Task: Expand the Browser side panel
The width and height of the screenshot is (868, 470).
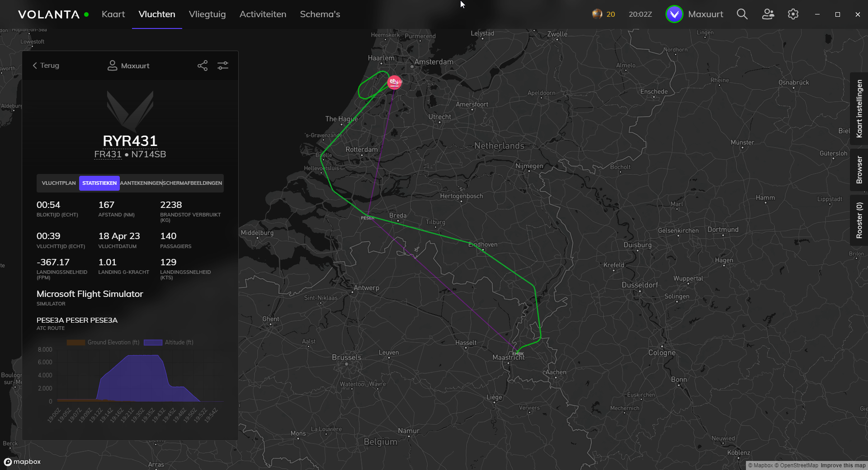Action: click(859, 170)
